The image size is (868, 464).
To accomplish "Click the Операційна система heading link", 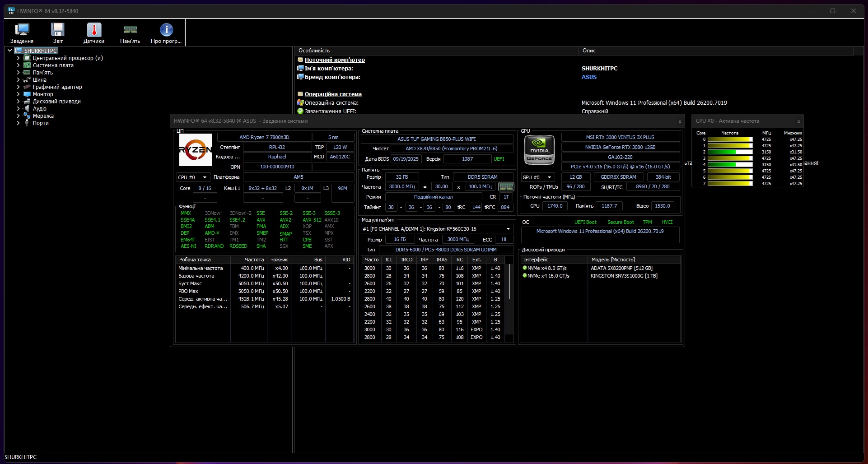I will [333, 94].
